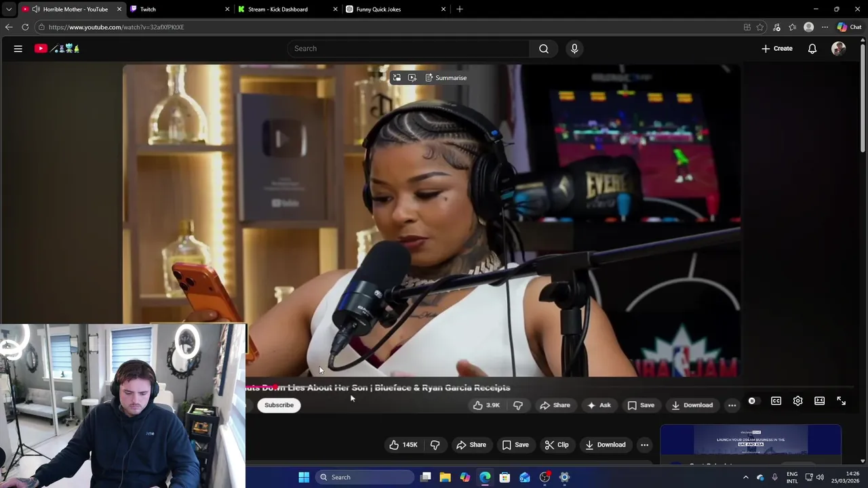Open the YouTube hamburger guide menu
The width and height of the screenshot is (868, 488).
click(18, 49)
